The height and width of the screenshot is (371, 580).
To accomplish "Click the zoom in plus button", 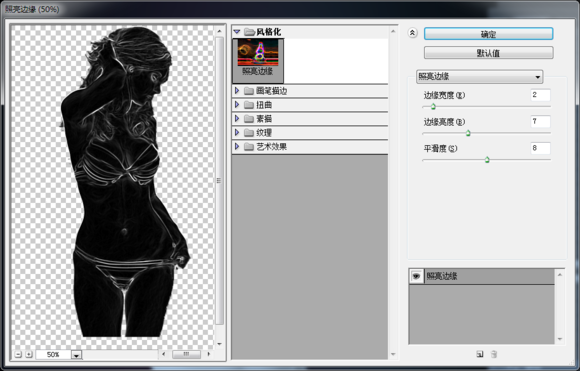I will (28, 354).
